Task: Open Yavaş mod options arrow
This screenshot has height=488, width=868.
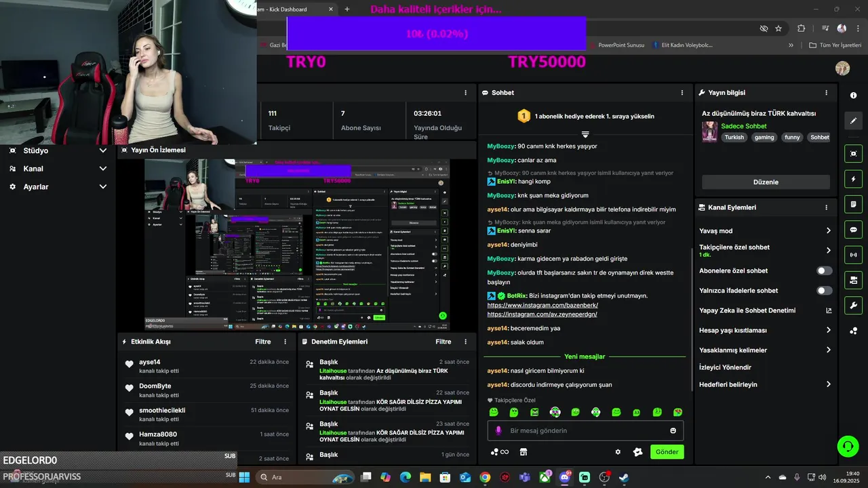Action: pos(828,231)
